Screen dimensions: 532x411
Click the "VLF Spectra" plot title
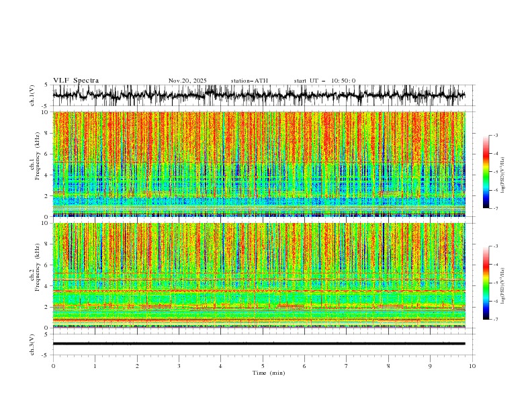[76, 81]
